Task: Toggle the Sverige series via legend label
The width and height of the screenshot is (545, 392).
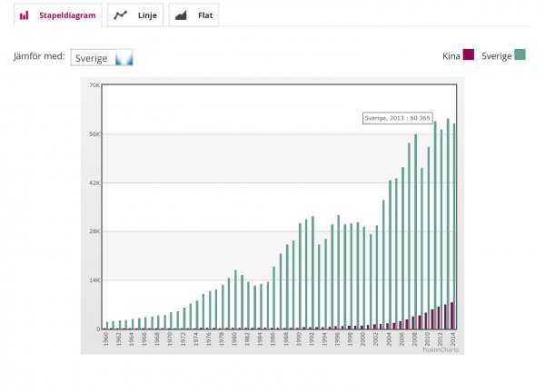Action: (496, 55)
